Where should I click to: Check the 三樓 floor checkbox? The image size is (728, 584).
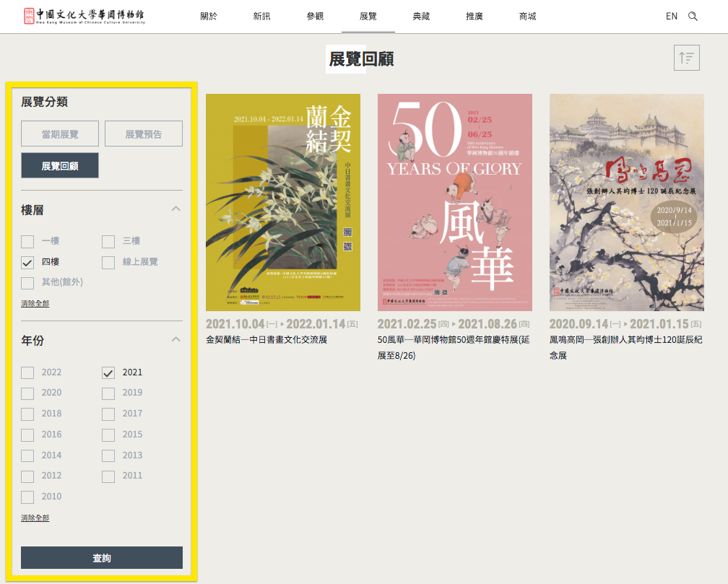(x=108, y=241)
